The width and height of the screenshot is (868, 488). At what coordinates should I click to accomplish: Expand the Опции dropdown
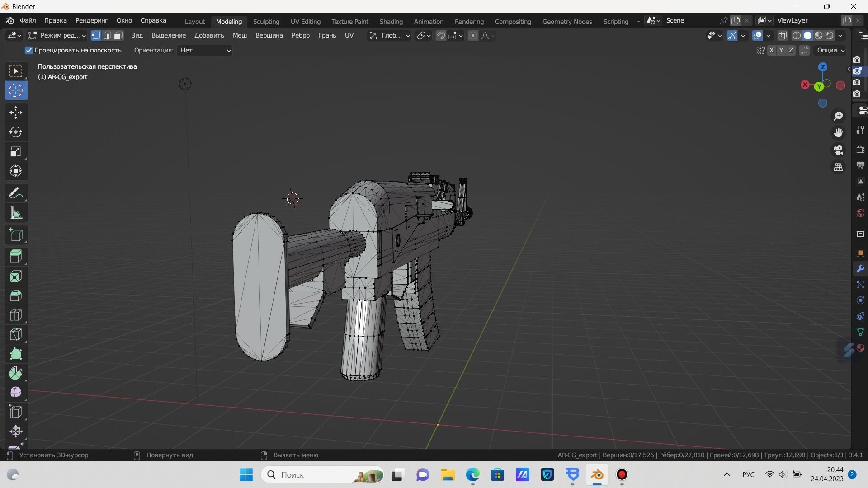coord(830,50)
